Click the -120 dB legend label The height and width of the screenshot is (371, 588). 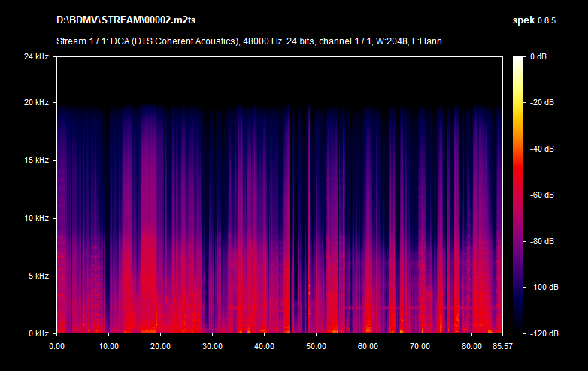pos(543,333)
